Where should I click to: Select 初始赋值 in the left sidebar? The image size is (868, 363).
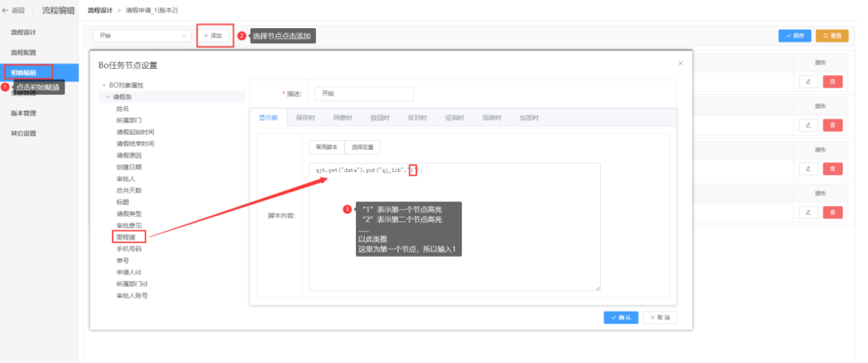pos(38,73)
